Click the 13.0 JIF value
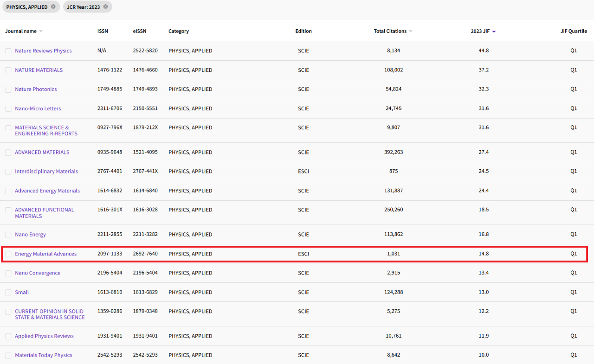 coord(484,292)
